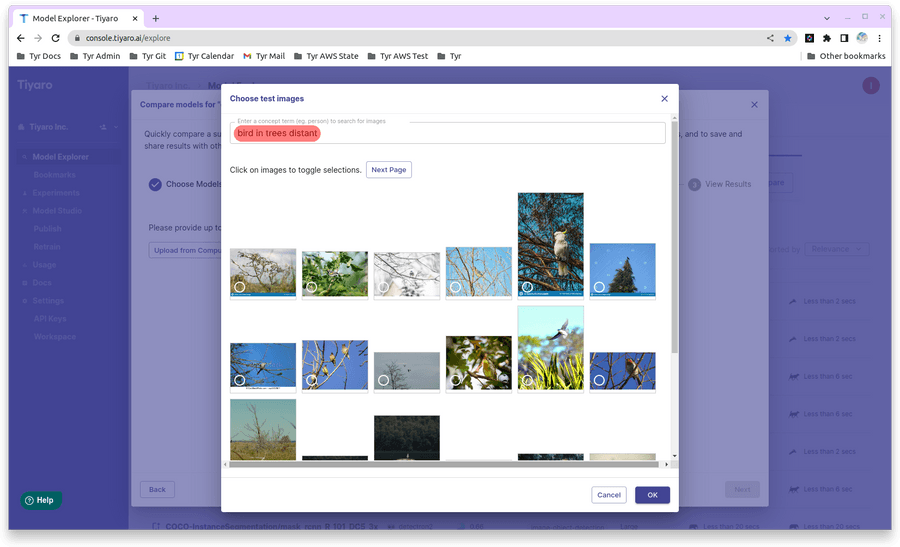
Task: Click the dialog vertical scrollbar
Action: 674,237
